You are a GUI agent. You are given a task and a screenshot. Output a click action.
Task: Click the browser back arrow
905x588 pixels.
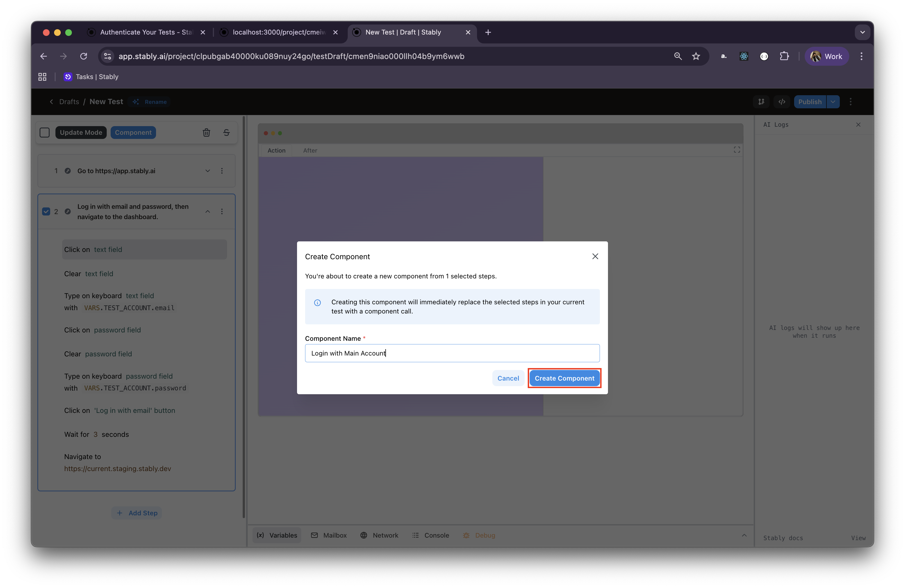43,56
